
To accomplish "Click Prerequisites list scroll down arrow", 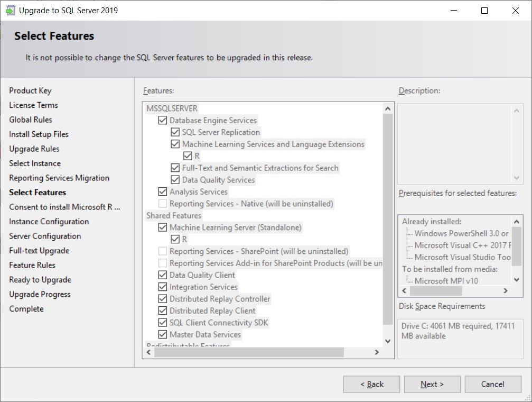I will [x=516, y=280].
